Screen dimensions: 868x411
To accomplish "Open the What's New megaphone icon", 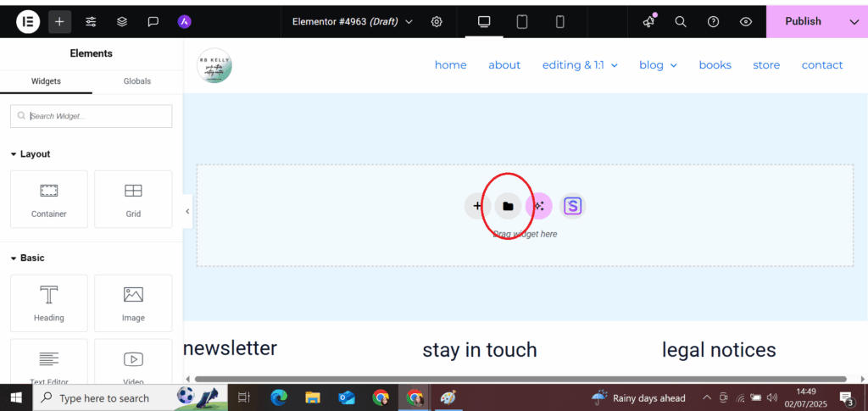I will [x=648, y=21].
